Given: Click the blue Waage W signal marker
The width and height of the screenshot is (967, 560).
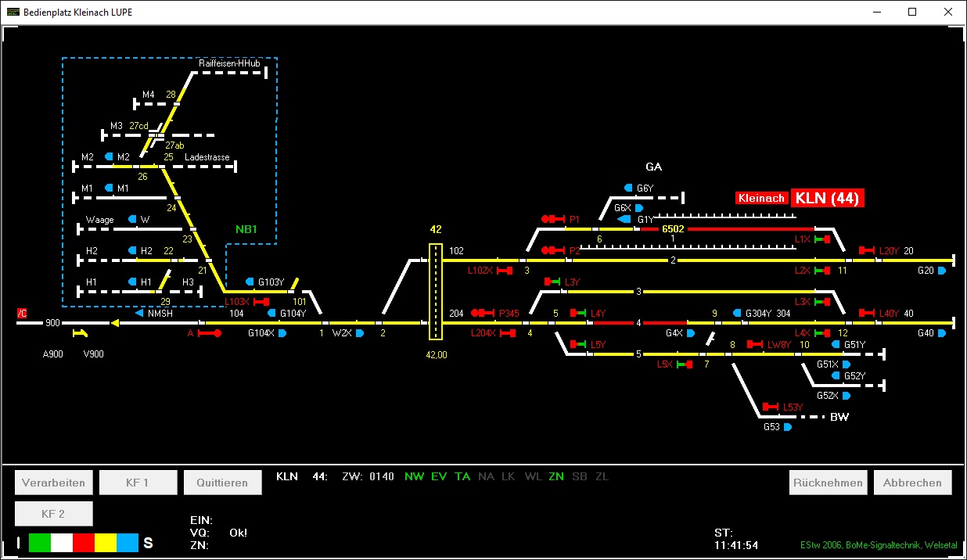Looking at the screenshot, I should pos(132,220).
